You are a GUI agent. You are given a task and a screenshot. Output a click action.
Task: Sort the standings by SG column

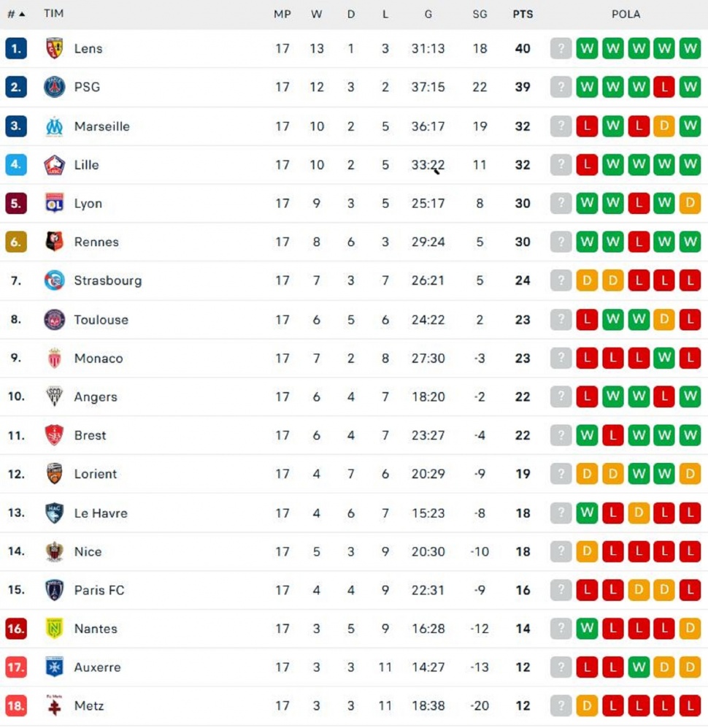pyautogui.click(x=480, y=13)
